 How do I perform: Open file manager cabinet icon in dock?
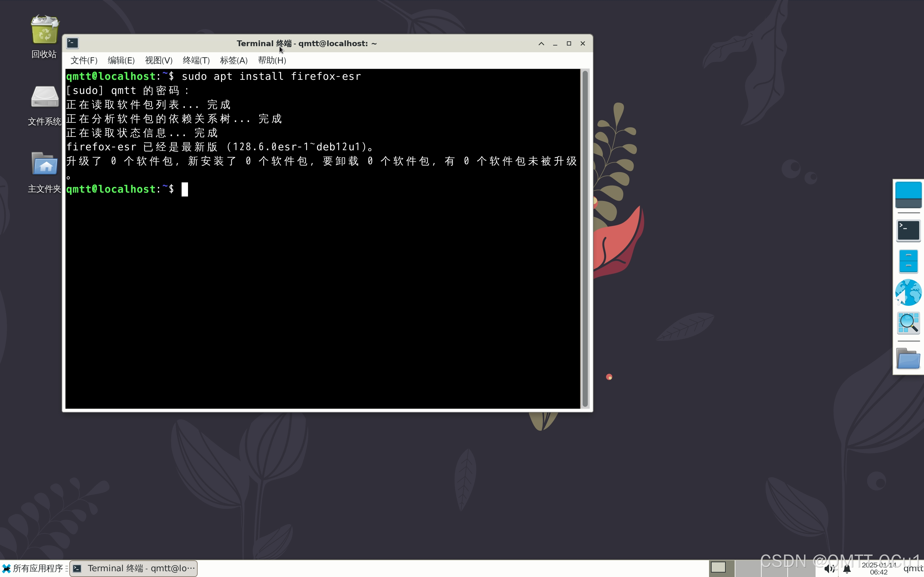point(908,261)
